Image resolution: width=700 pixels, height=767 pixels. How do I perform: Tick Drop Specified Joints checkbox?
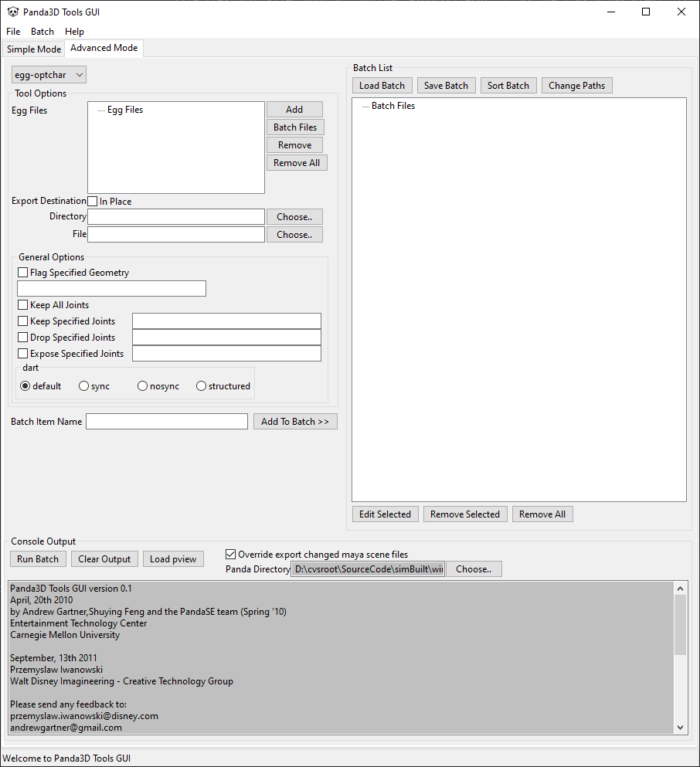tap(22, 337)
